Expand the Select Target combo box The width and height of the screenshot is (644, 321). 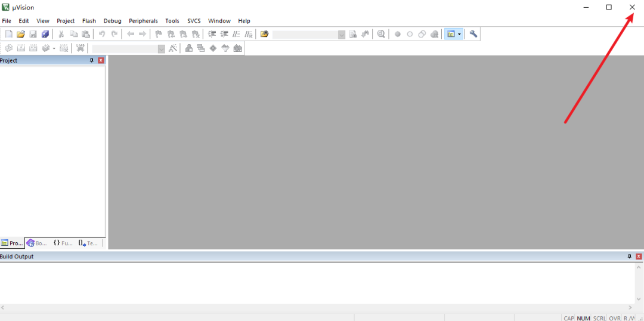click(x=162, y=48)
